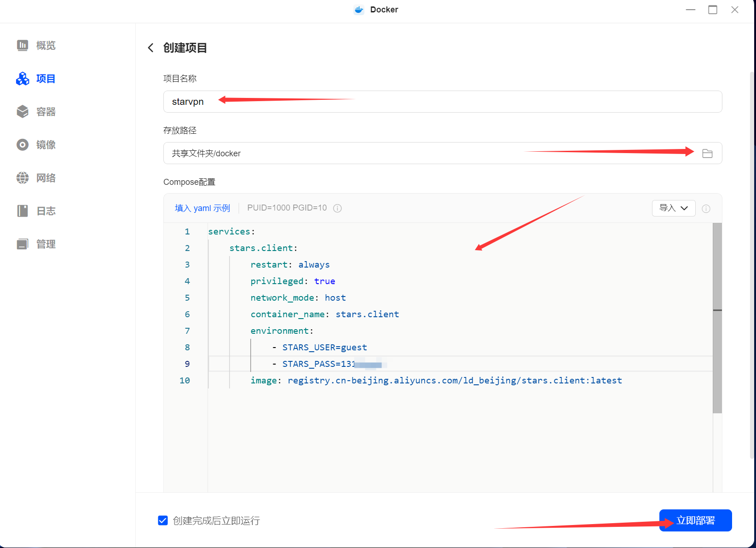
Task: Click the 'STARS_USER=guest' line
Action: (320, 348)
